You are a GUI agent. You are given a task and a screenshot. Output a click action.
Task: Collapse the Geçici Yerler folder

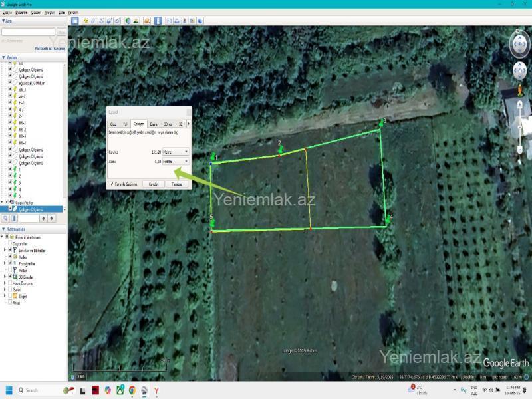click(2, 203)
